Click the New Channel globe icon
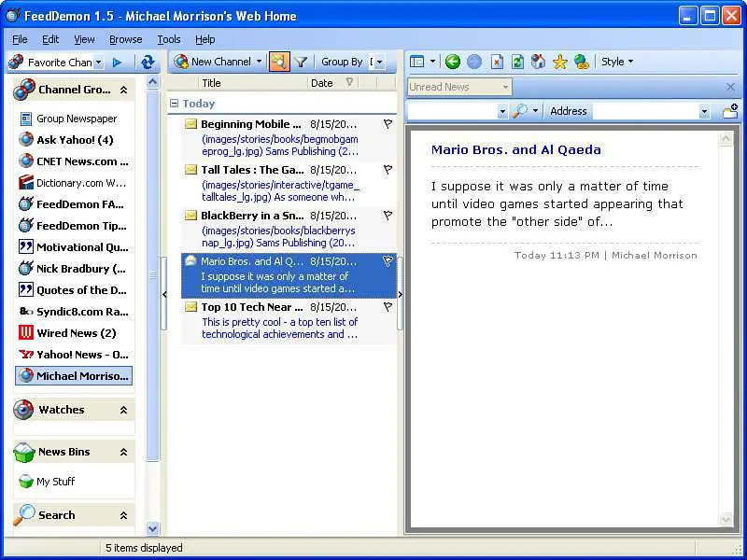 pos(181,62)
